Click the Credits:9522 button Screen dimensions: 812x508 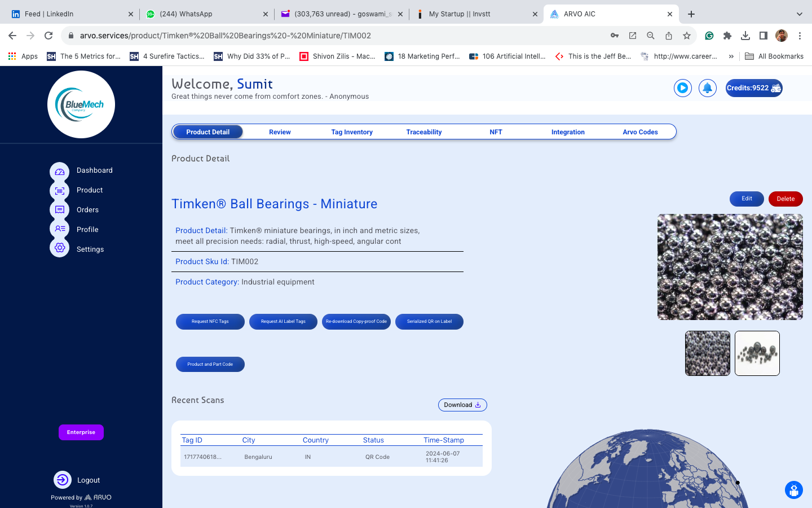(x=754, y=88)
